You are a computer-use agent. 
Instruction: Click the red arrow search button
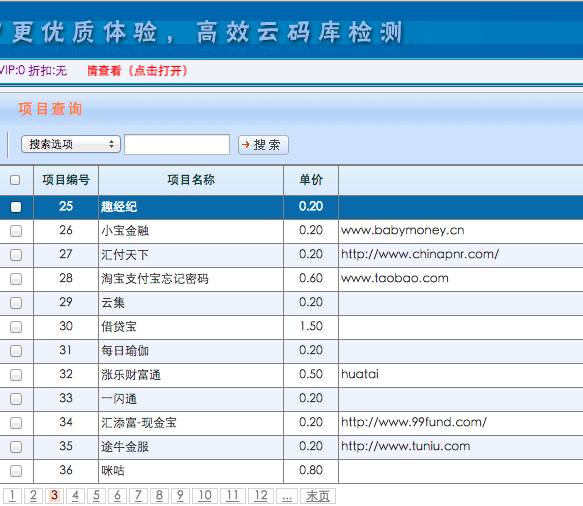click(263, 145)
